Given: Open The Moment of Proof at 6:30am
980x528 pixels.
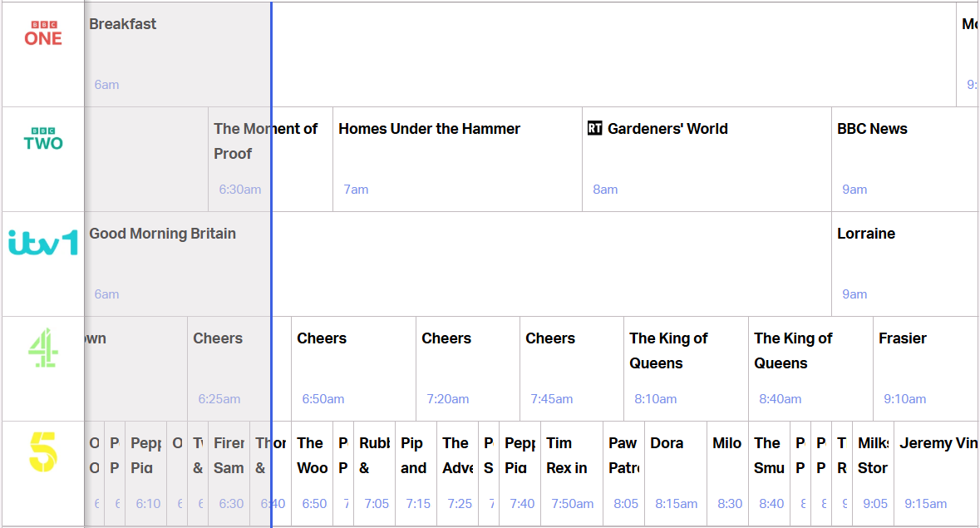Looking at the screenshot, I should coord(271,160).
